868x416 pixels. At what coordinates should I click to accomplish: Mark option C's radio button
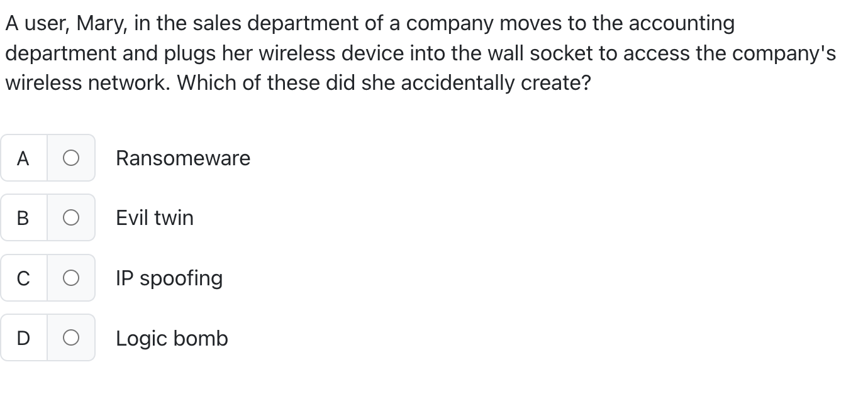tap(71, 278)
